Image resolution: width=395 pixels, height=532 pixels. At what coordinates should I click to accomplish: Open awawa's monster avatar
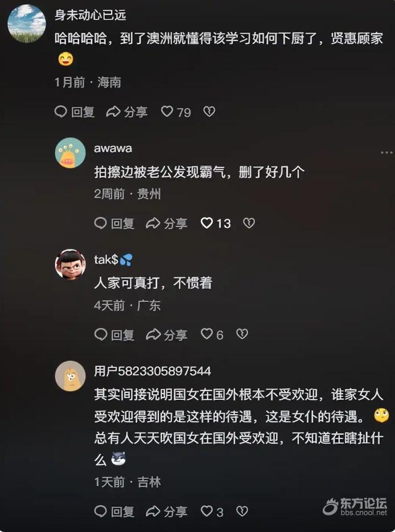pos(70,153)
